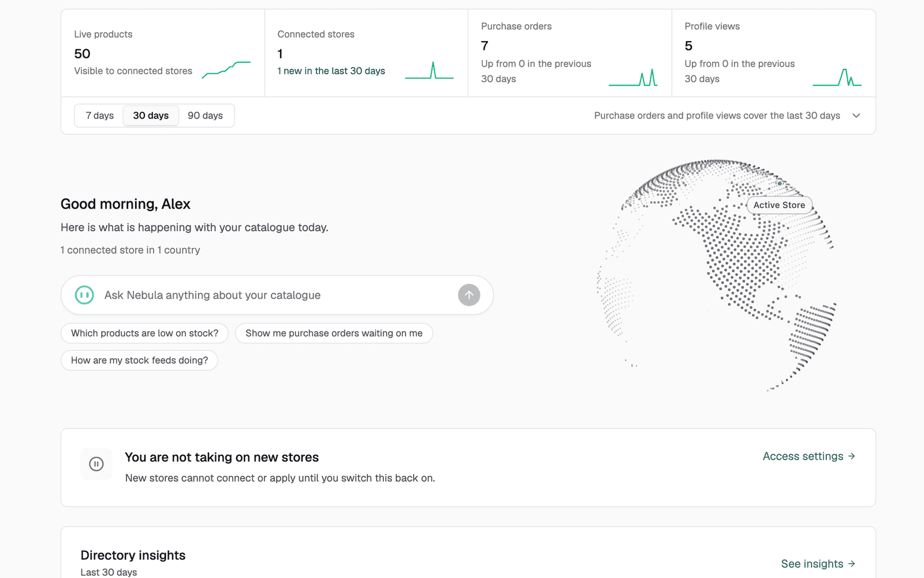Select the 30 days range

151,116
